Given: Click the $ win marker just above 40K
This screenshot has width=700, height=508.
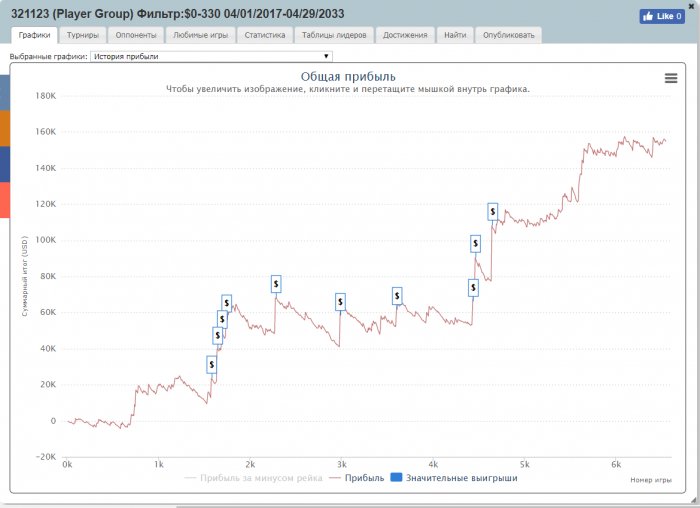Looking at the screenshot, I should point(217,335).
